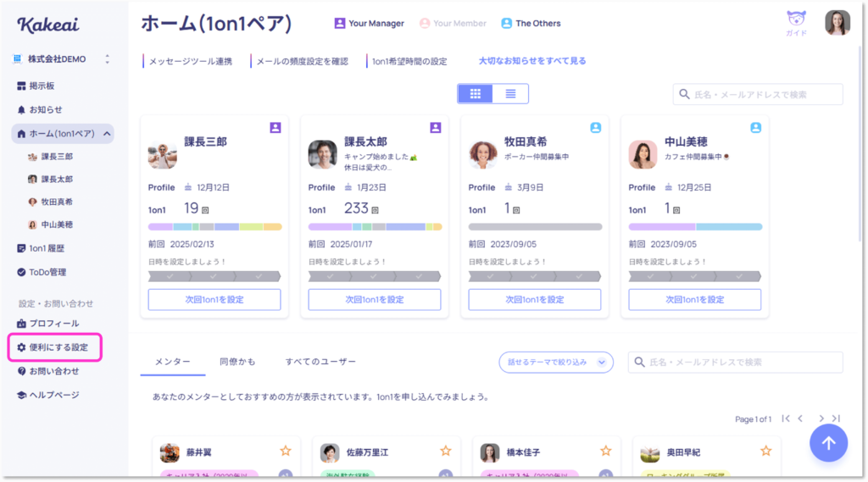Select 同僚かも tab
The height and width of the screenshot is (482, 868).
tap(237, 362)
